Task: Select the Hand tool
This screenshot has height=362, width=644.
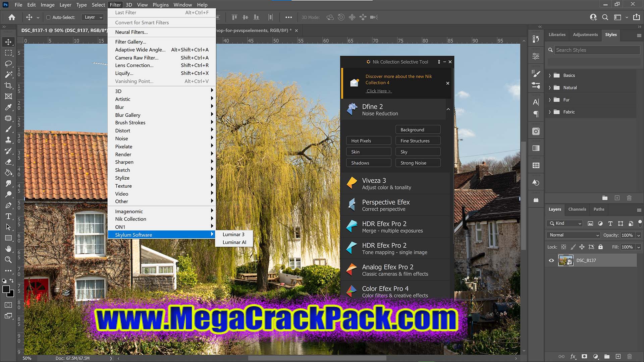Action: pyautogui.click(x=8, y=249)
